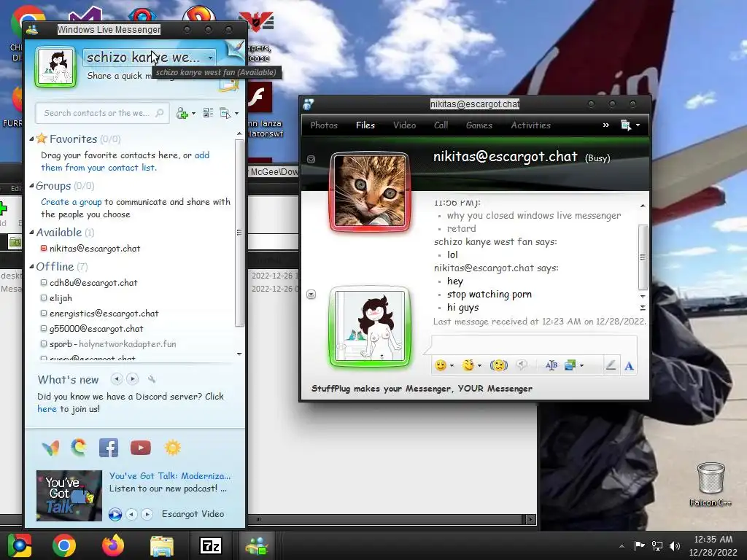
Task: Open the Files tab in chat window
Action: click(x=365, y=125)
